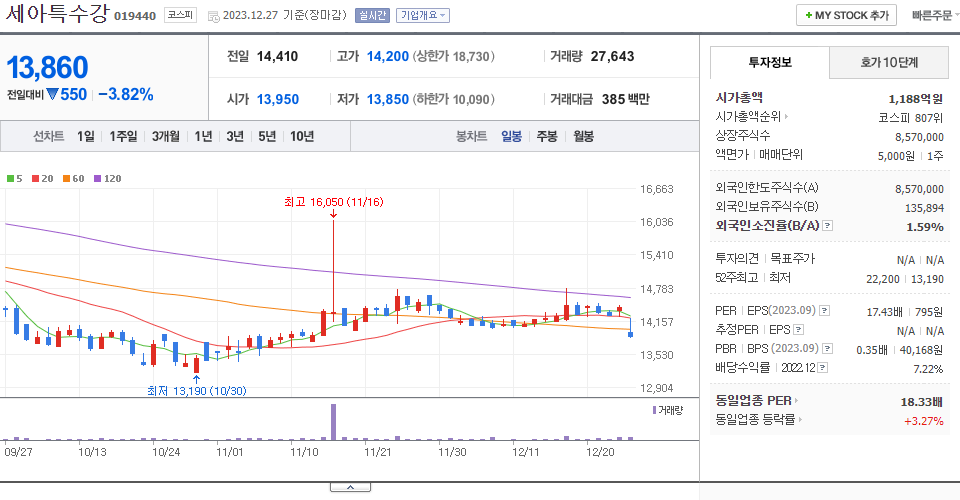960x500 pixels.
Task: Select the 1년 line chart period
Action: pos(203,136)
